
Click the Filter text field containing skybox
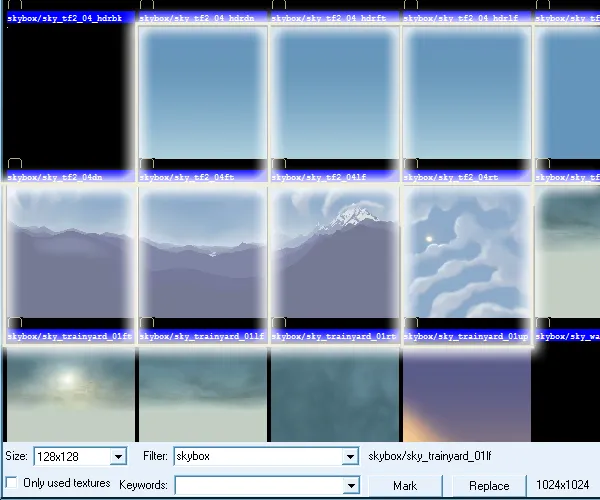click(x=258, y=457)
